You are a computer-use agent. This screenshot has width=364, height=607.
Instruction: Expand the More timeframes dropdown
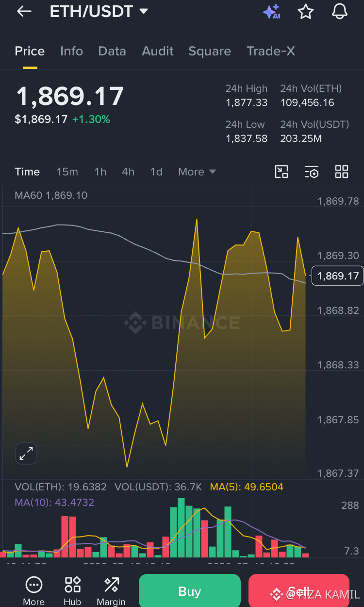[197, 172]
